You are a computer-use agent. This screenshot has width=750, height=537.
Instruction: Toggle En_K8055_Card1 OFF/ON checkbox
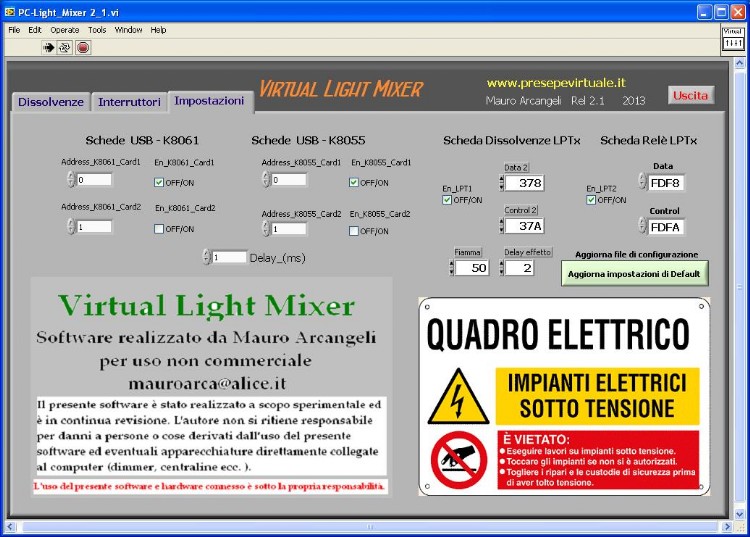pyautogui.click(x=354, y=183)
